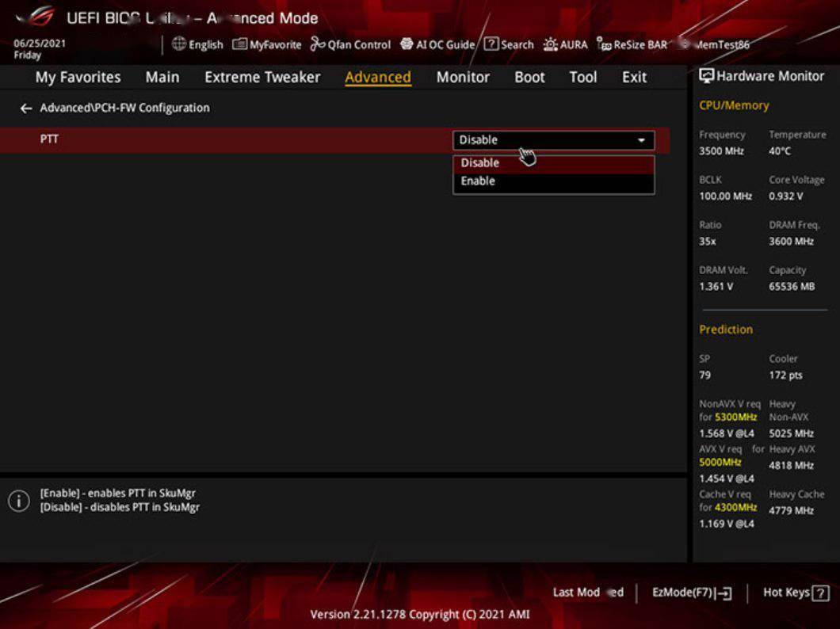This screenshot has height=629, width=840.
Task: Click the info icon beside help text
Action: (x=19, y=501)
